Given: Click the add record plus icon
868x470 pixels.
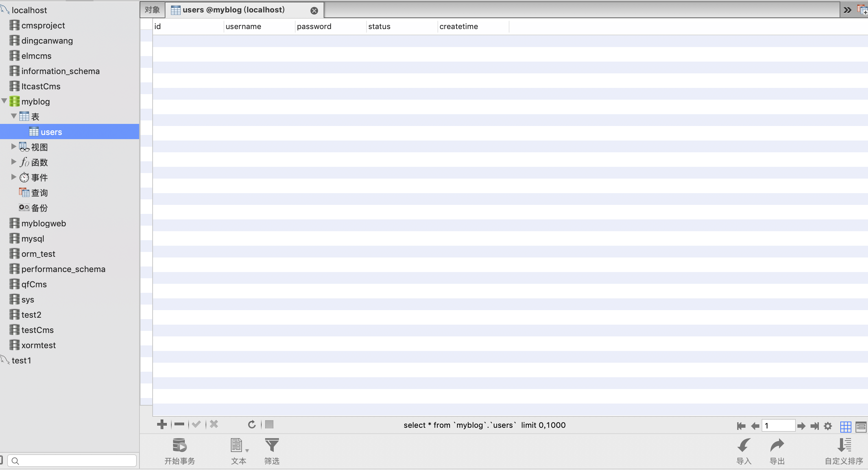Looking at the screenshot, I should (162, 424).
